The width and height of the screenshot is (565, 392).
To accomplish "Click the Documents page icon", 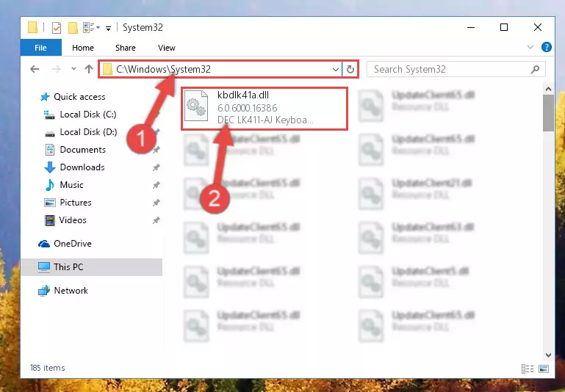I will coord(50,149).
